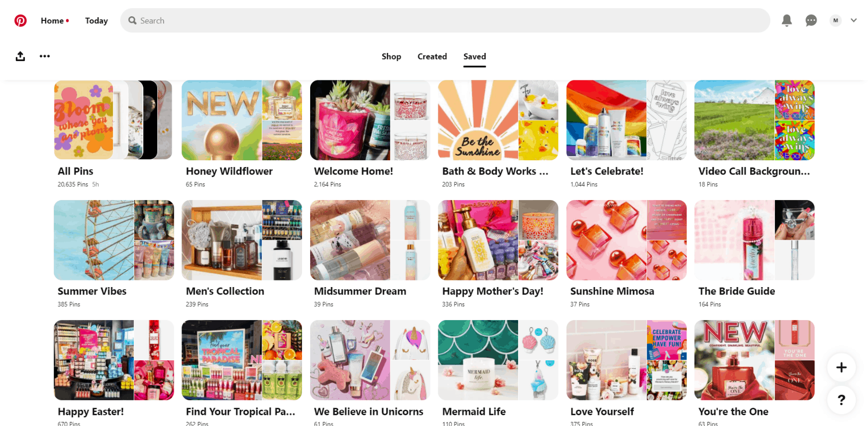
Task: Go to the Home link
Action: click(52, 20)
